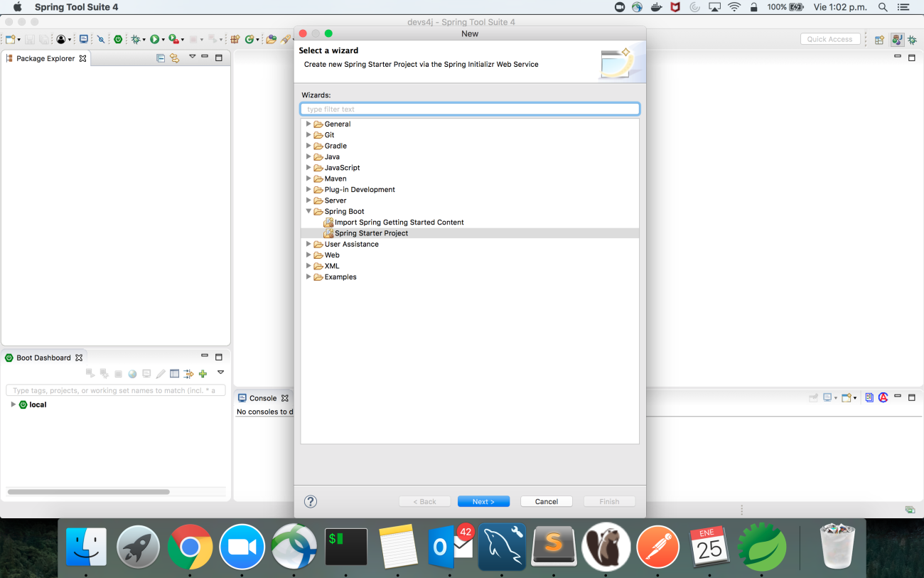The image size is (924, 578).
Task: Open the help question mark icon
Action: pyautogui.click(x=311, y=501)
